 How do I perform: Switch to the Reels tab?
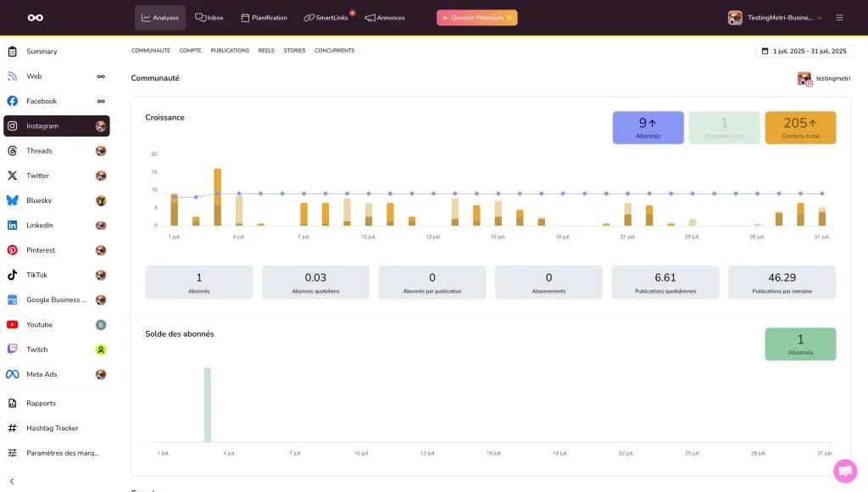click(266, 51)
